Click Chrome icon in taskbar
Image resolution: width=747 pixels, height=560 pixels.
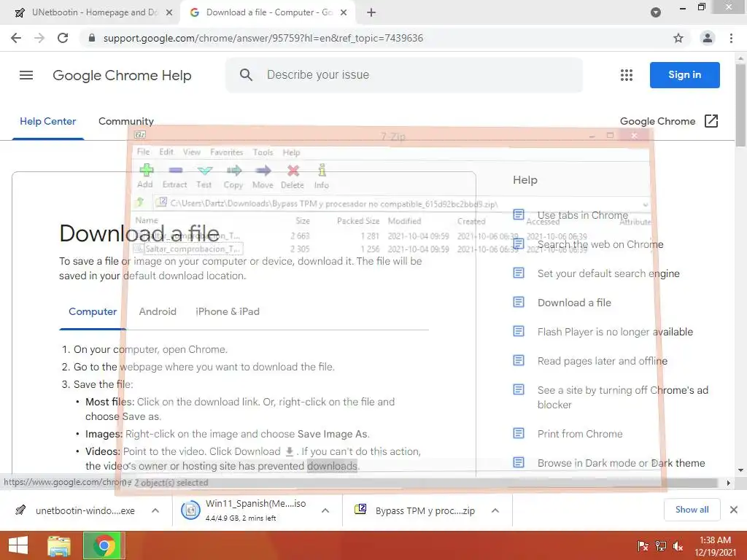click(104, 545)
